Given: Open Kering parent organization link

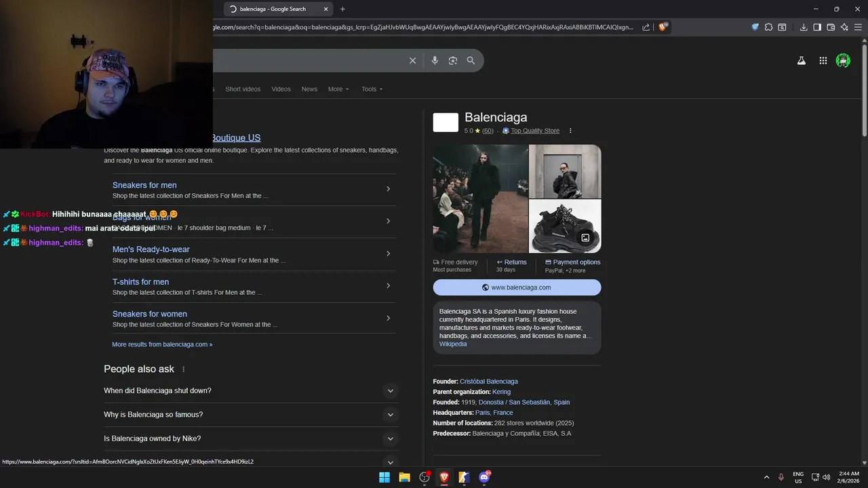Looking at the screenshot, I should [501, 392].
